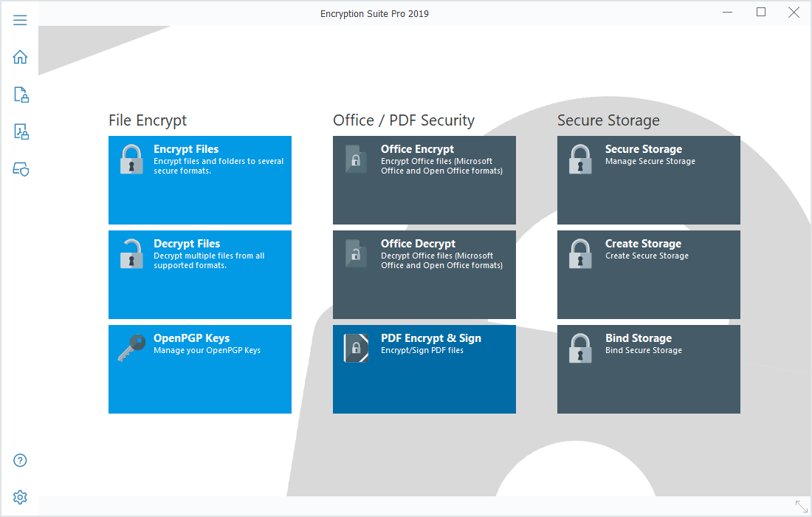Click the OpenPGP key icon
The image size is (812, 517).
click(x=131, y=348)
